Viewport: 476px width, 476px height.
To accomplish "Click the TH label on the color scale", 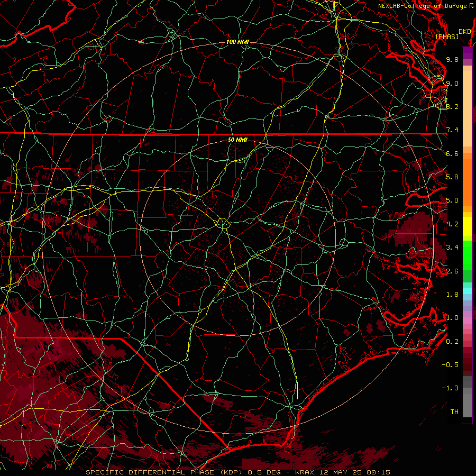I will [x=454, y=412].
